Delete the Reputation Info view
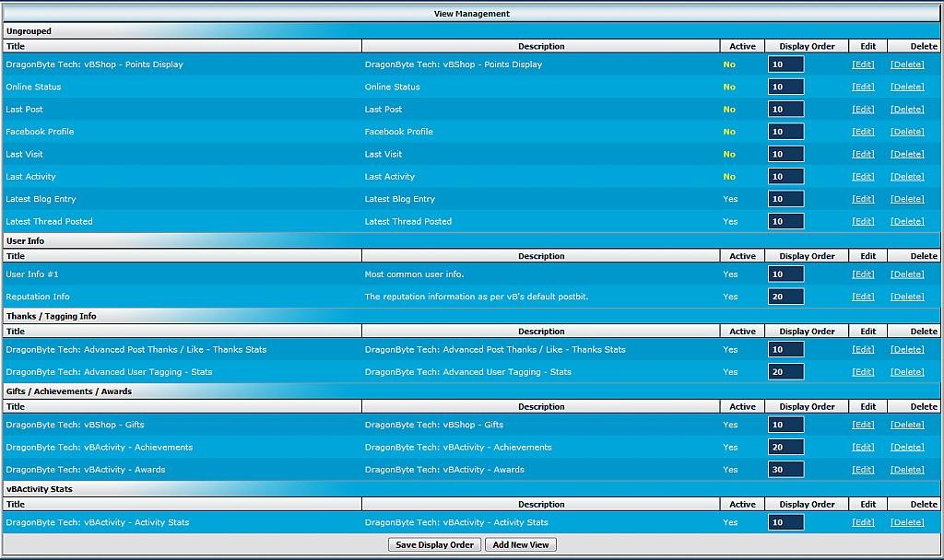The height and width of the screenshot is (560, 944). pos(907,297)
